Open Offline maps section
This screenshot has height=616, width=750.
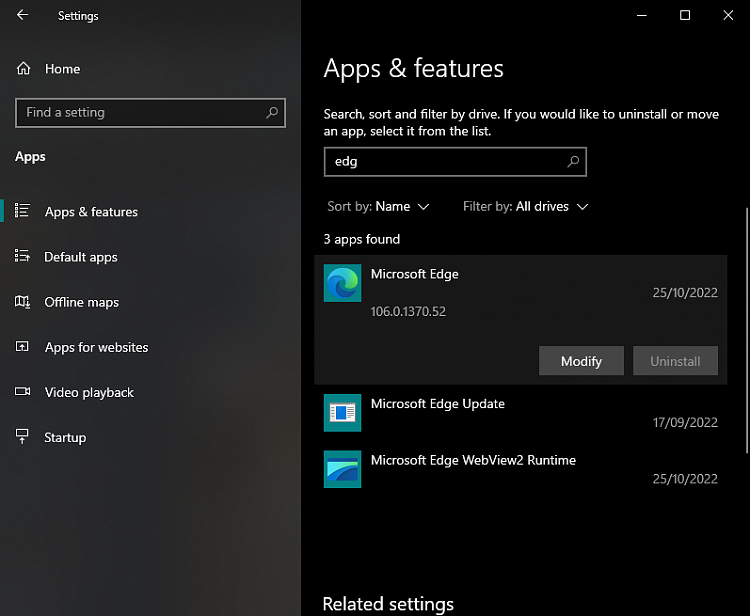(81, 302)
